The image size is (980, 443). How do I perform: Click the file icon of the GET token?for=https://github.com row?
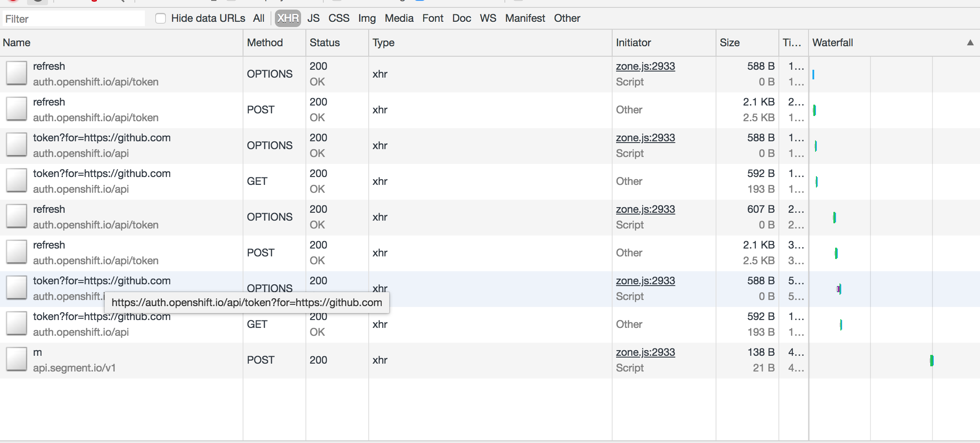(16, 181)
